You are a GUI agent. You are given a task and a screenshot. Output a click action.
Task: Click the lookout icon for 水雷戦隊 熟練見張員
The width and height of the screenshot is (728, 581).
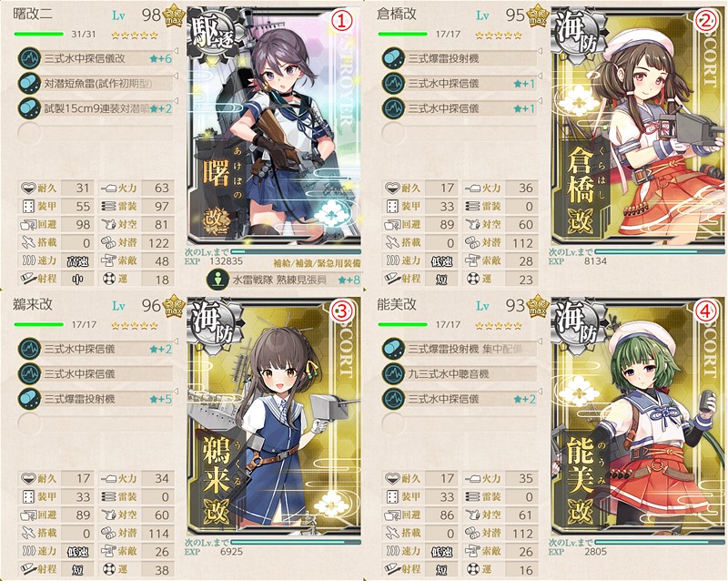(x=217, y=280)
